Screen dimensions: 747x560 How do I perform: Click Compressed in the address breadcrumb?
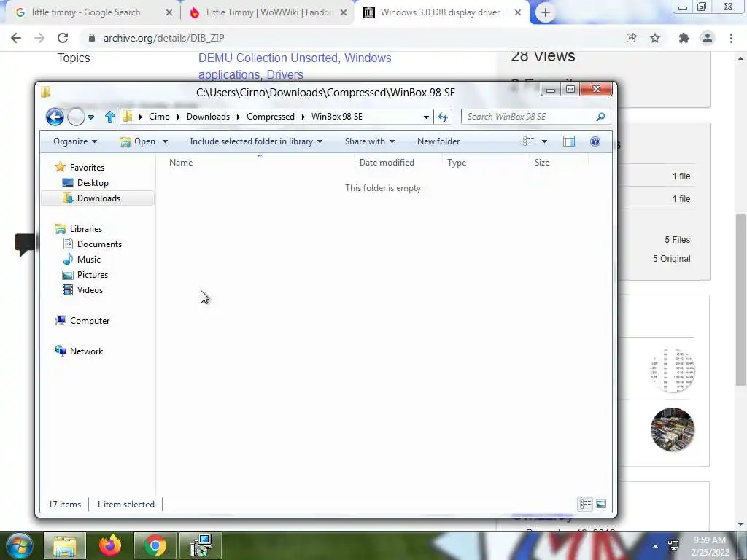tap(271, 117)
